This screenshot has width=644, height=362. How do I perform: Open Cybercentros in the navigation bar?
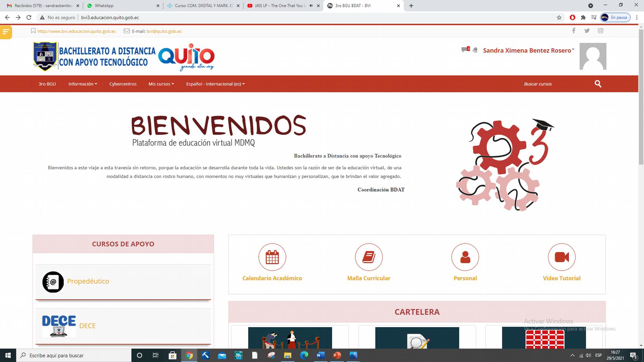point(123,84)
